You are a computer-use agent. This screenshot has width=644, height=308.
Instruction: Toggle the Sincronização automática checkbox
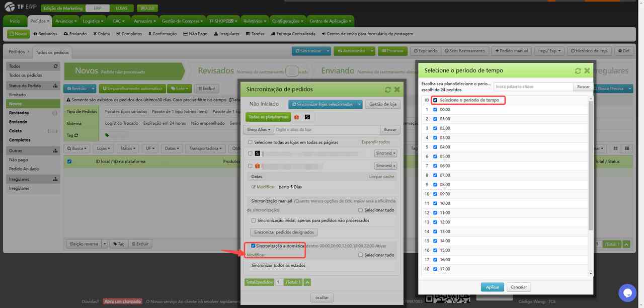(x=253, y=246)
